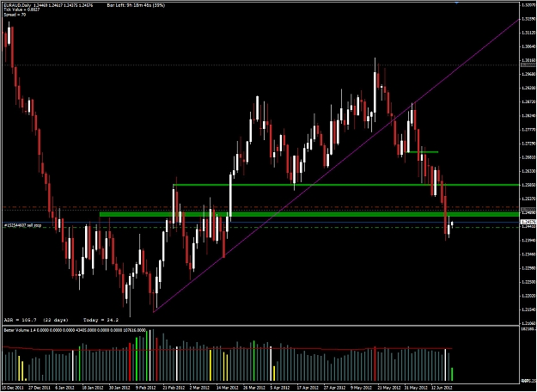The image size is (537, 392).
Task: Click the '12 Jun 2012' date label
Action: click(441, 387)
